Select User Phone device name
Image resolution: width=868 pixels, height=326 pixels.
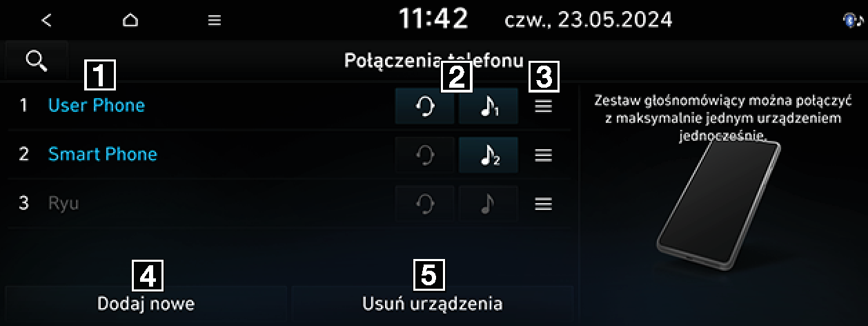pos(97,106)
